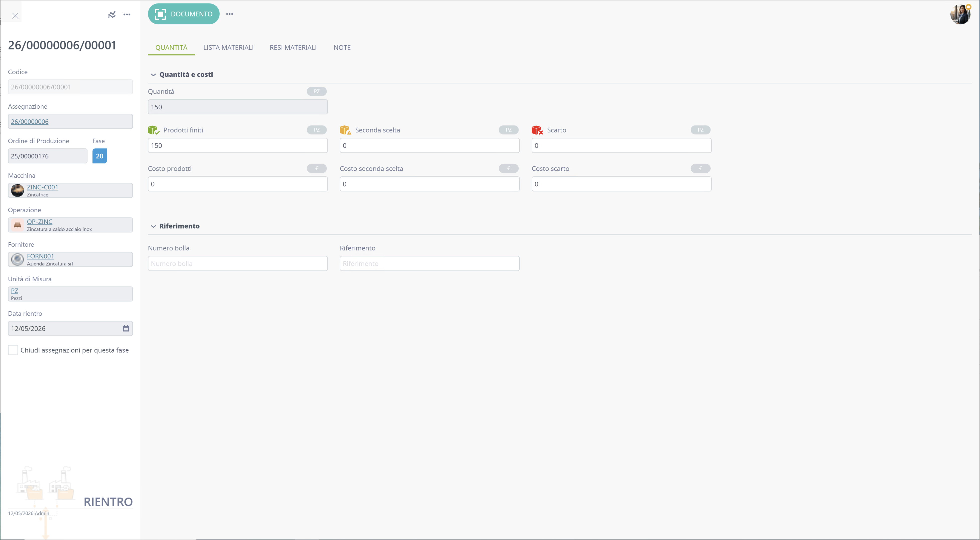This screenshot has width=980, height=540.
Task: Switch to the LISTA MATERIALI tab
Action: (228, 48)
